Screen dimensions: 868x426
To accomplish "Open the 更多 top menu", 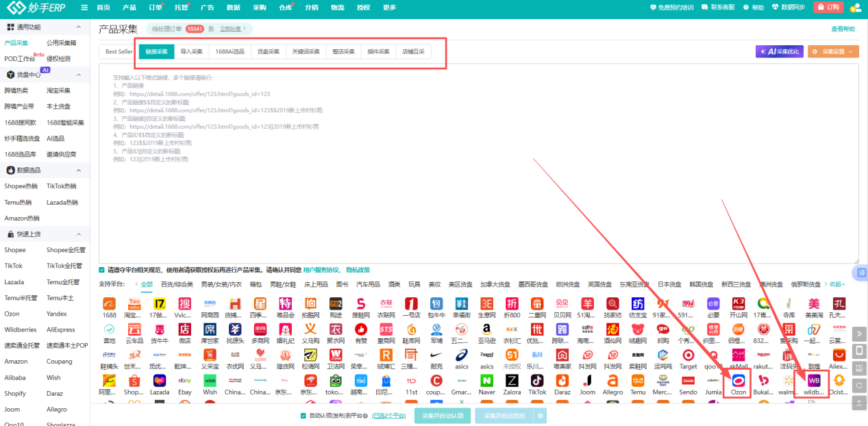I will click(389, 8).
